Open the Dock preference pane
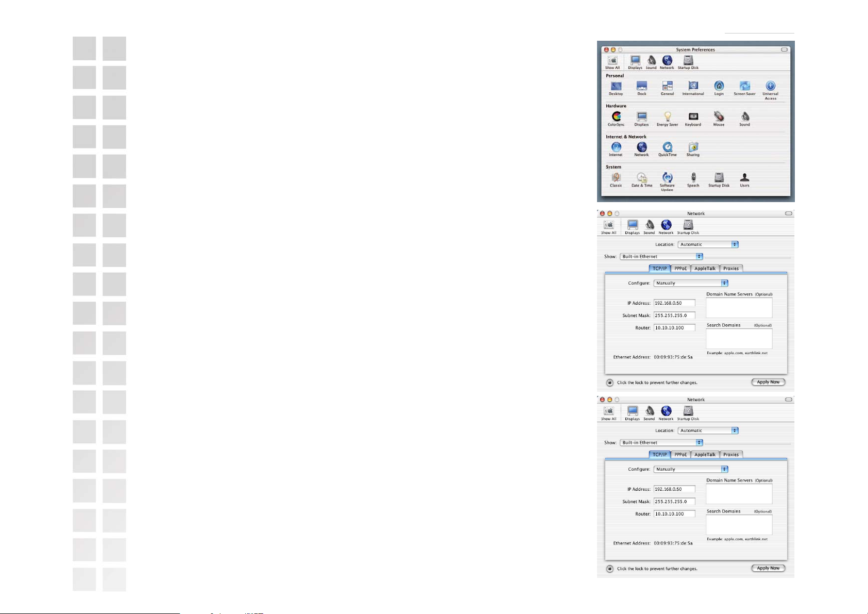This screenshot has width=868, height=614. click(642, 88)
